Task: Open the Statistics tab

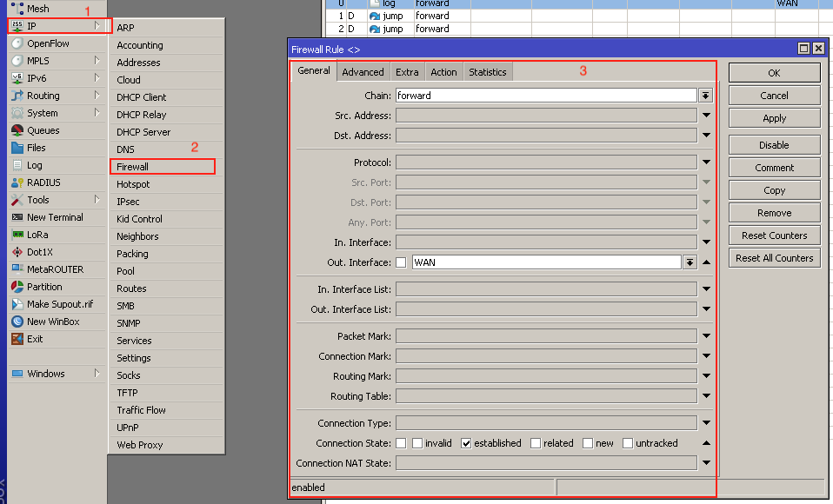Action: (x=487, y=72)
